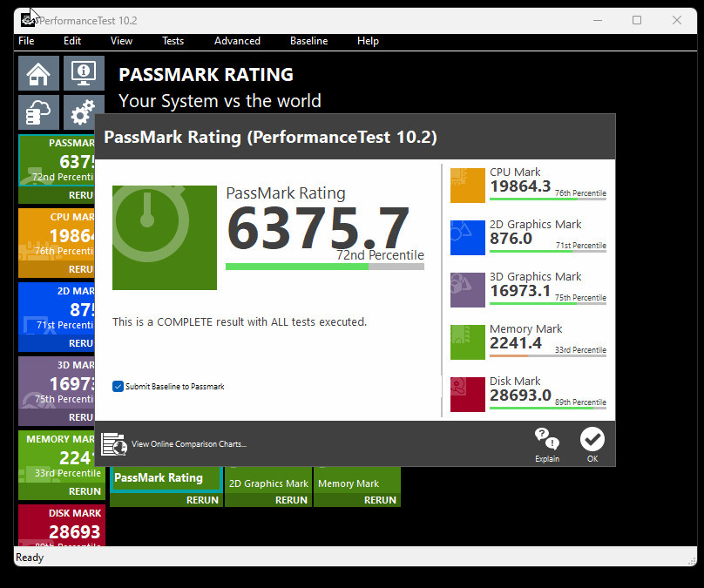Image resolution: width=704 pixels, height=588 pixels.
Task: Click the Explain help icon
Action: 546,444
